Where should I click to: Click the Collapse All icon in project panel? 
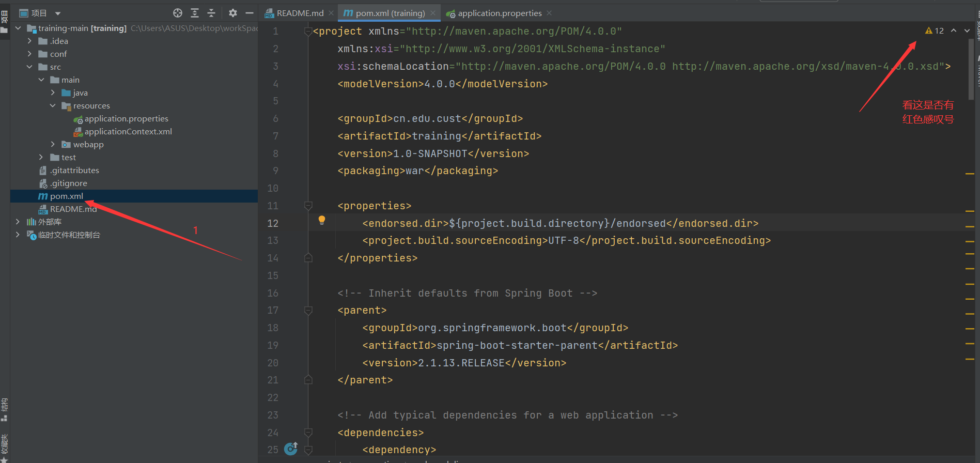tap(211, 13)
